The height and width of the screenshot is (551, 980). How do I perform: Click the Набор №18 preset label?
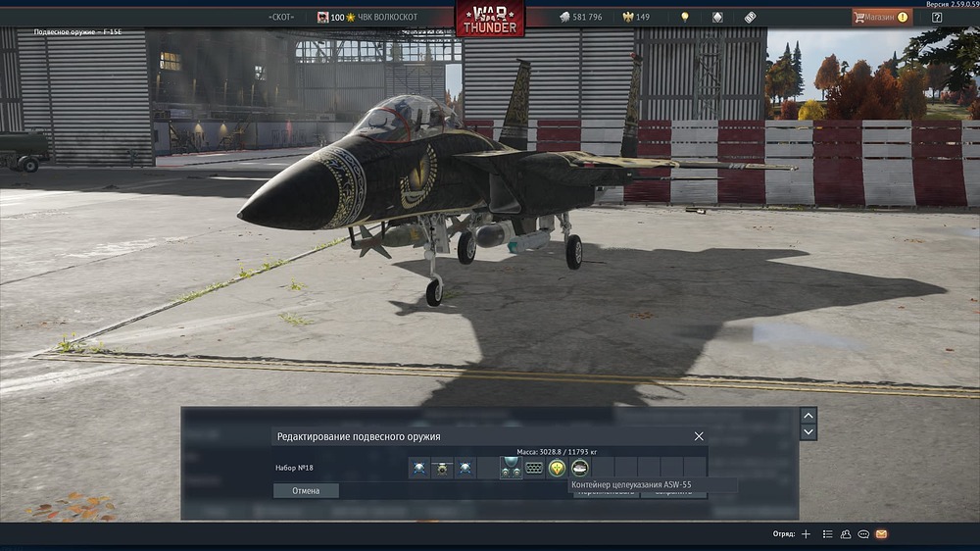coord(294,468)
